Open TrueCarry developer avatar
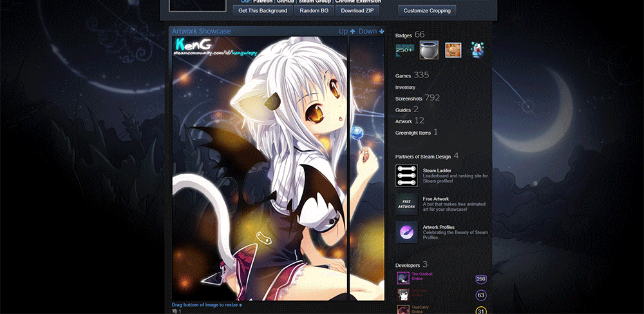Screen dimensions: 644x314 pyautogui.click(x=403, y=309)
